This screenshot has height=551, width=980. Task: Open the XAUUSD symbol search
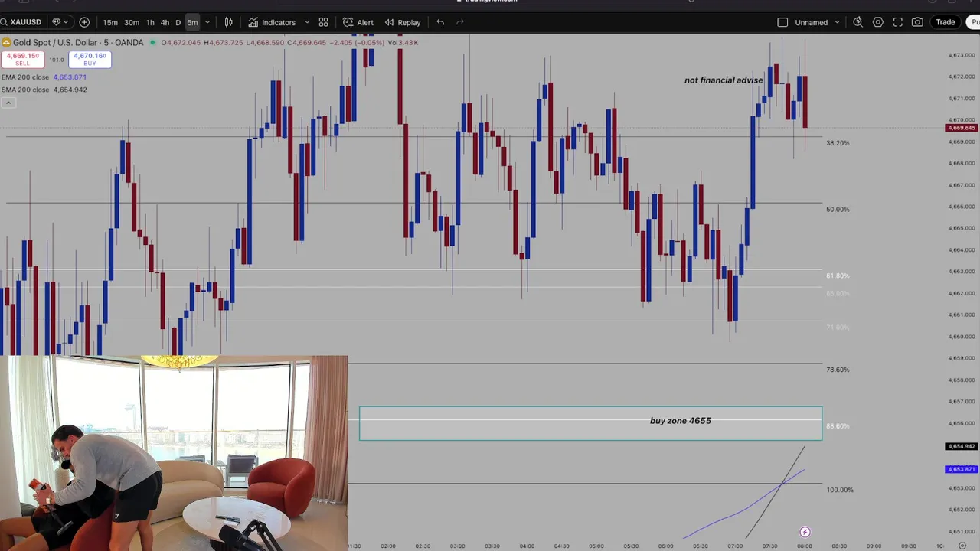click(x=21, y=22)
